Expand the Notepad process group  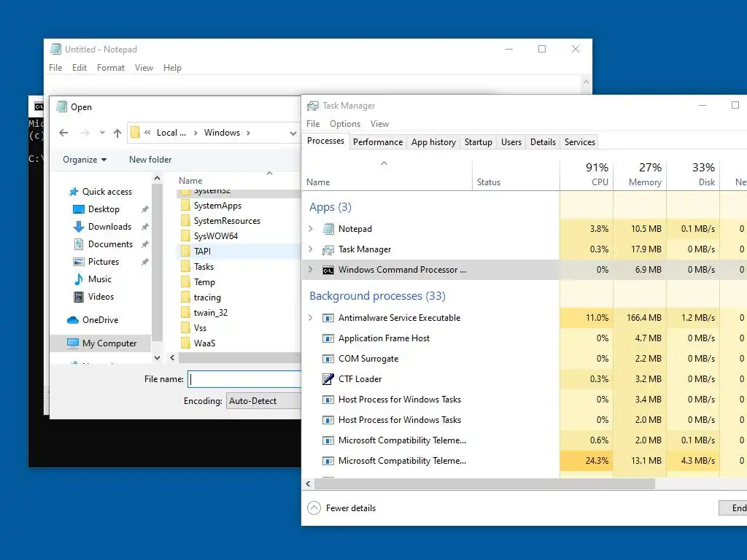pyautogui.click(x=311, y=229)
